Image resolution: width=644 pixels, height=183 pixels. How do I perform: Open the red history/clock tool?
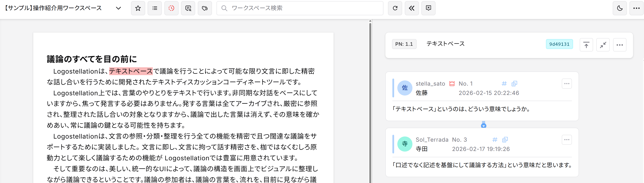[x=171, y=8]
